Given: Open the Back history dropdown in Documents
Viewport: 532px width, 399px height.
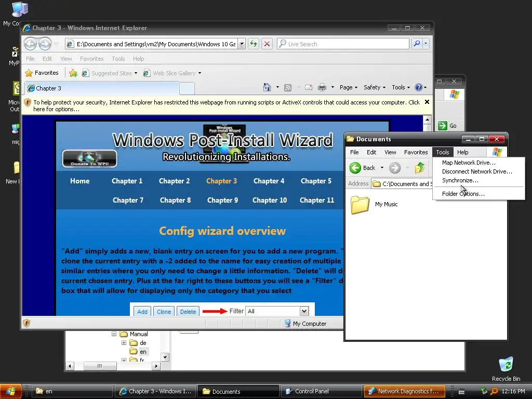Looking at the screenshot, I should [x=382, y=168].
